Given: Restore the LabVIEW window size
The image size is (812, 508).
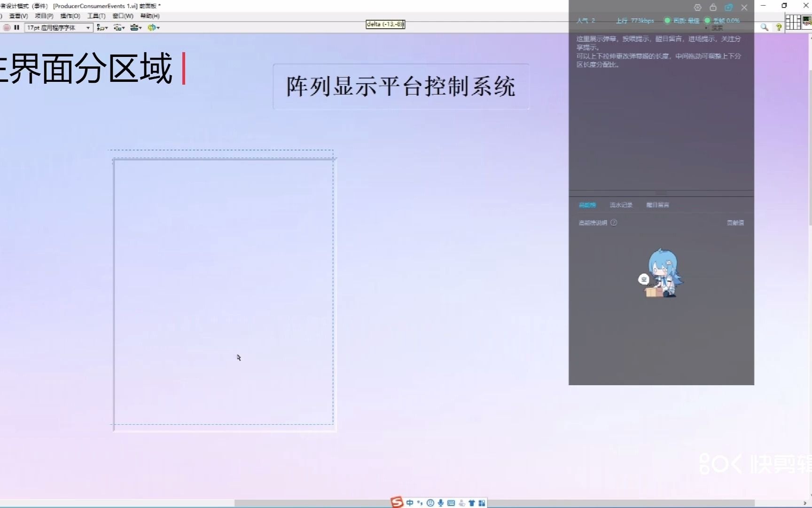Looking at the screenshot, I should [x=784, y=6].
